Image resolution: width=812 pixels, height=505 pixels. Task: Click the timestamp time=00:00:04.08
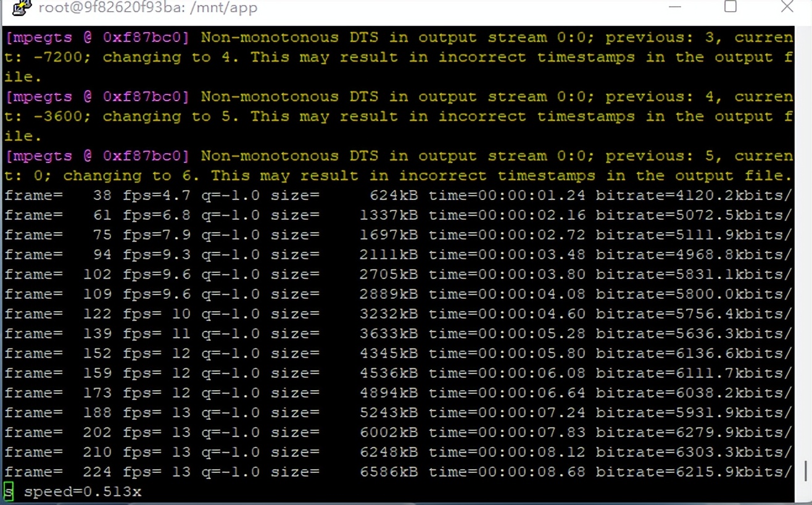pos(507,294)
